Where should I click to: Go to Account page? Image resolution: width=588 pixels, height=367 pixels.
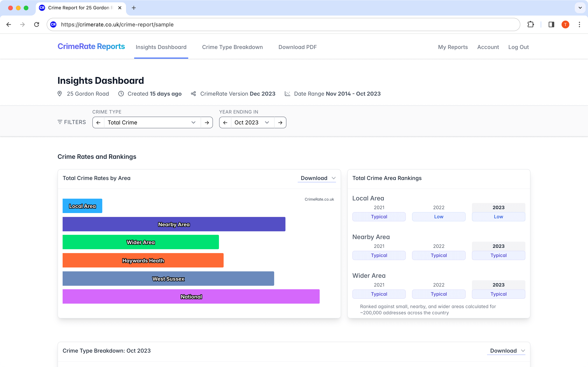tap(488, 47)
